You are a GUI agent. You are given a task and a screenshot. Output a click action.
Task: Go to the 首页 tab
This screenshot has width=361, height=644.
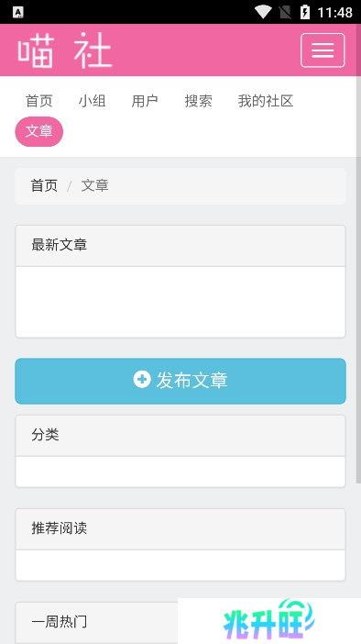[x=39, y=101]
